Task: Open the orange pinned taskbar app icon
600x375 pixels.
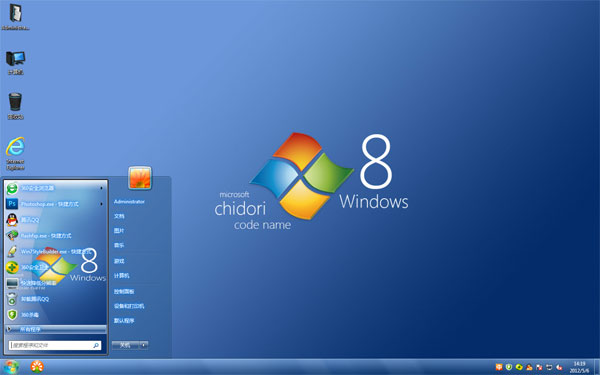Action: coord(37,367)
